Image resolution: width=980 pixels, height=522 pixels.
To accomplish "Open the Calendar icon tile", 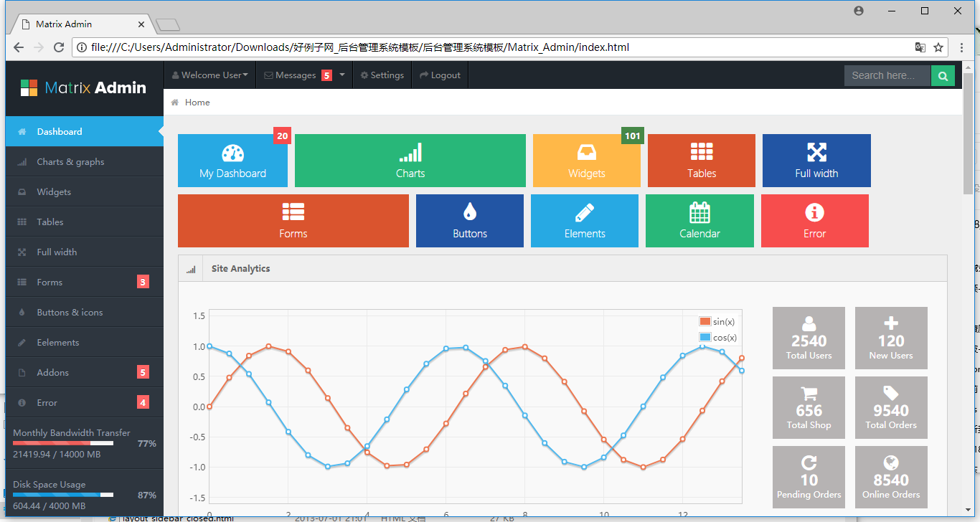I will (x=699, y=221).
